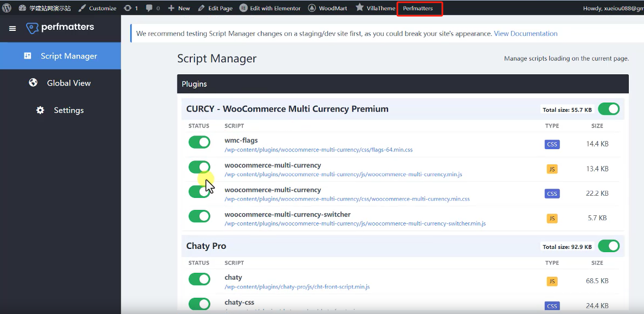Click the chaty script name

(x=233, y=278)
